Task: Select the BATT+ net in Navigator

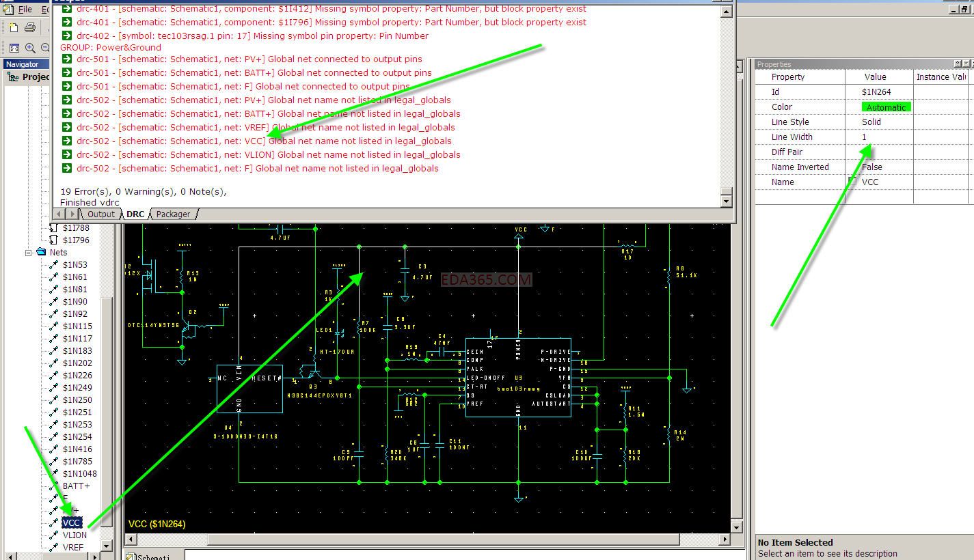Action: (76, 486)
